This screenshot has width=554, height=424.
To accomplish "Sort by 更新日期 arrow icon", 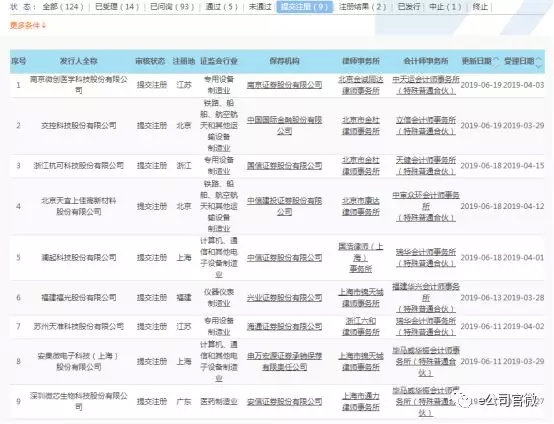I will pyautogui.click(x=497, y=61).
